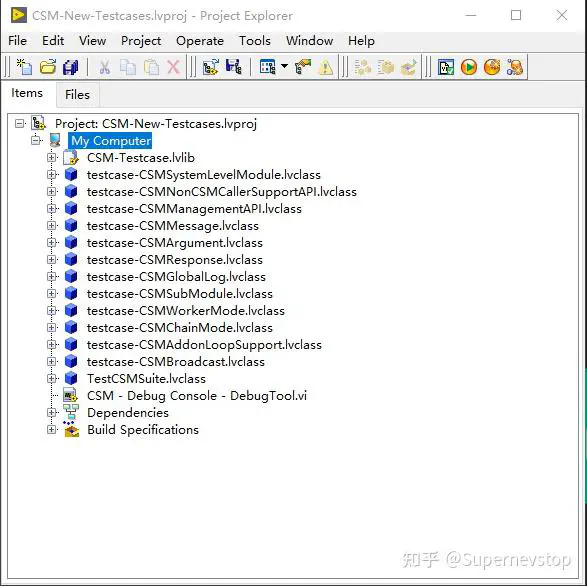Expand the Dependencies node
This screenshot has height=586, width=587.
click(52, 412)
